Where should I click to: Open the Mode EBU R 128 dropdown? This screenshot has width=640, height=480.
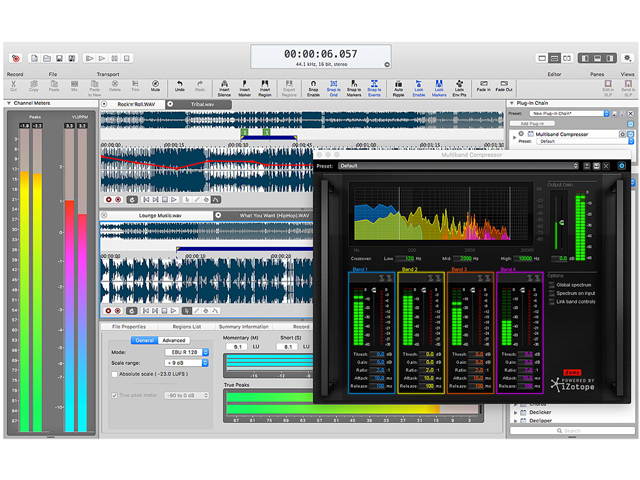click(187, 352)
